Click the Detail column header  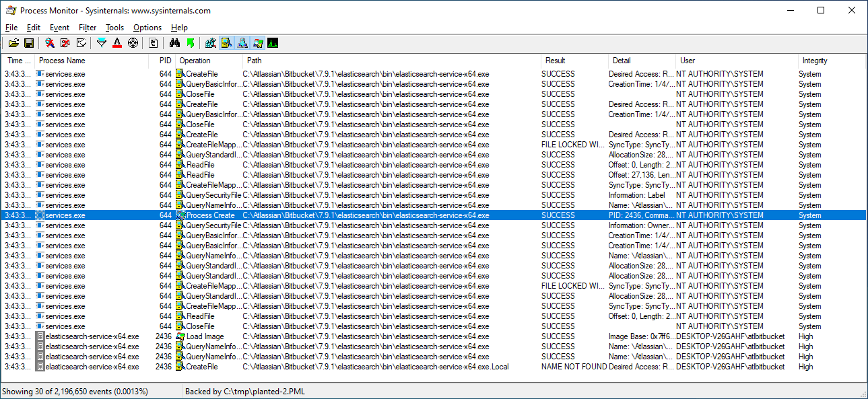tap(642, 61)
